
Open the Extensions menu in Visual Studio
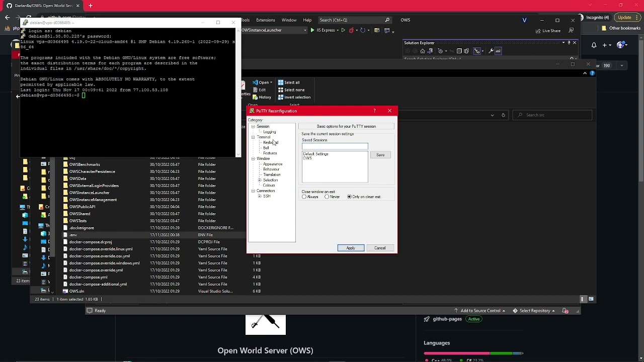pyautogui.click(x=265, y=20)
